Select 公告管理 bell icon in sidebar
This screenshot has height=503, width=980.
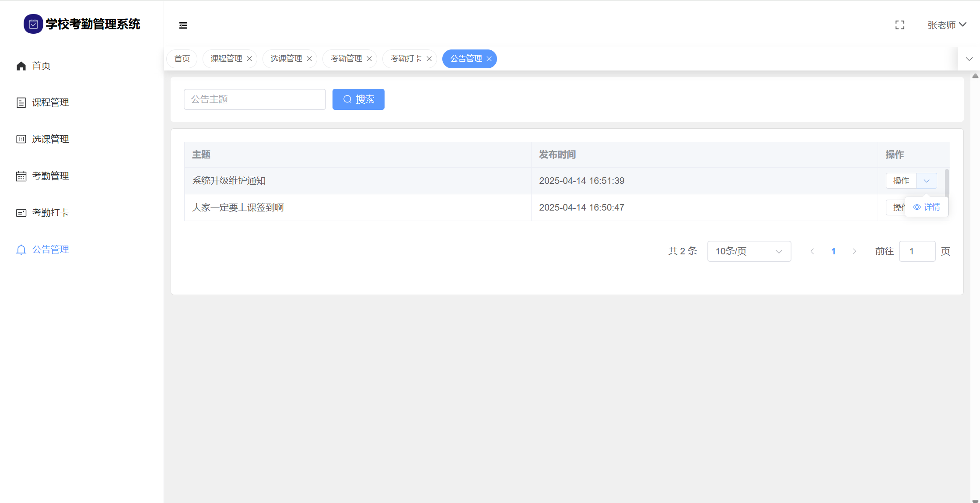[21, 250]
